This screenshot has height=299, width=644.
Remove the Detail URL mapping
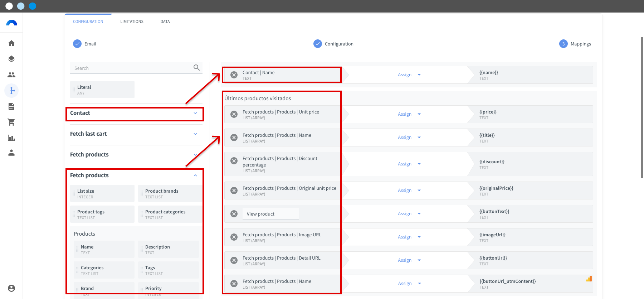pyautogui.click(x=234, y=260)
